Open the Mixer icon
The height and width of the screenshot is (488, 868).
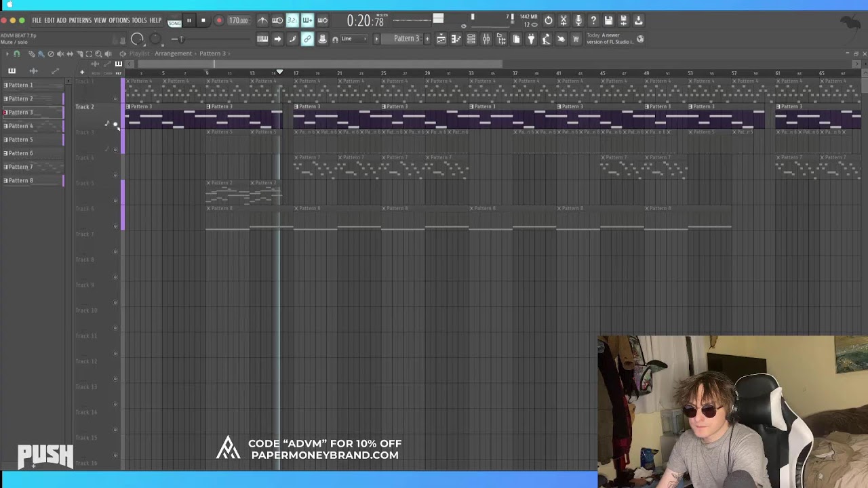tap(486, 39)
